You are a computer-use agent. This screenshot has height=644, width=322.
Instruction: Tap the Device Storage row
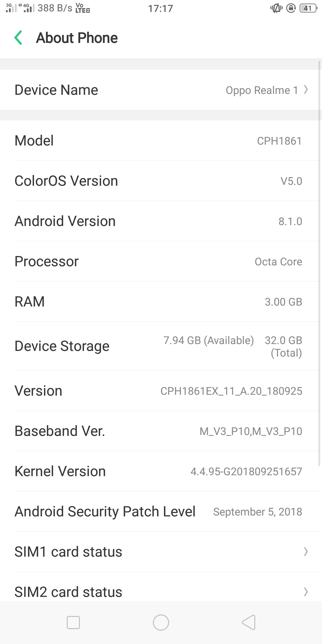pyautogui.click(x=161, y=346)
